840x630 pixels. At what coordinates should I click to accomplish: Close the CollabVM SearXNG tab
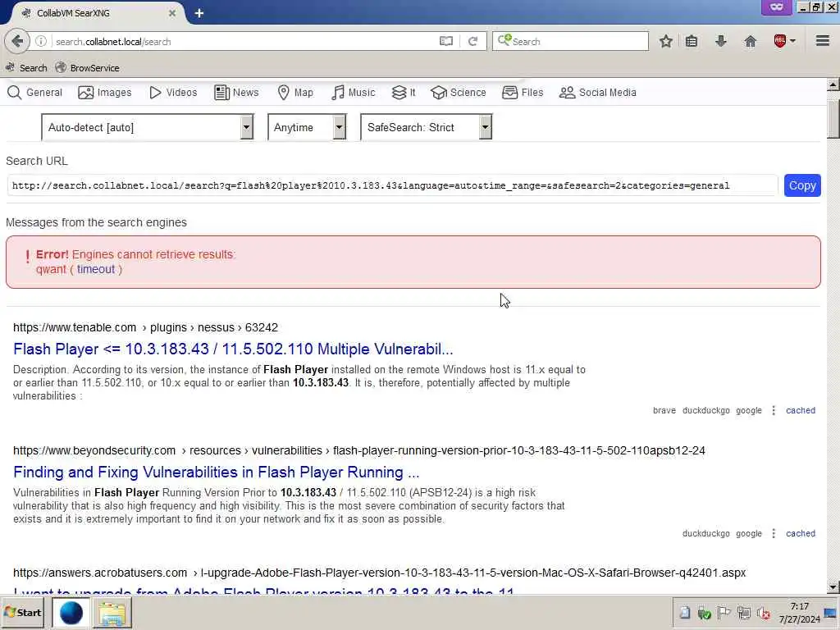pyautogui.click(x=172, y=13)
